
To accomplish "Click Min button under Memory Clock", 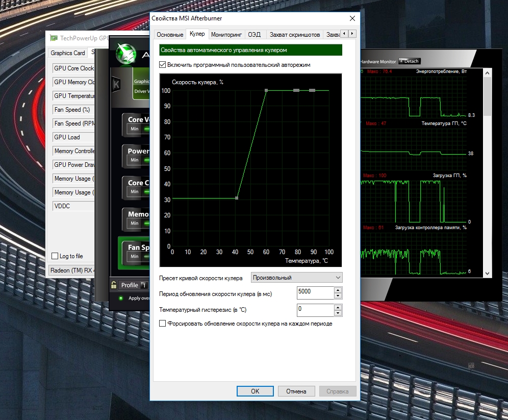I will pyautogui.click(x=135, y=224).
